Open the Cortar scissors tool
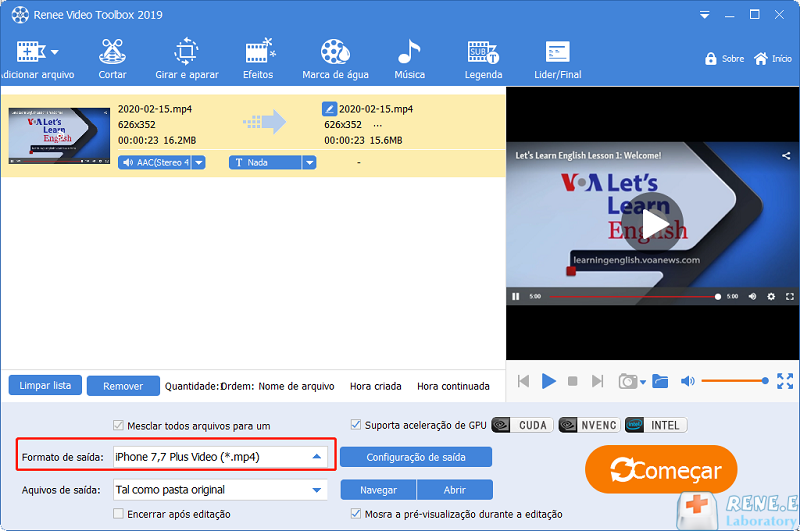The image size is (800, 531). pos(112,60)
